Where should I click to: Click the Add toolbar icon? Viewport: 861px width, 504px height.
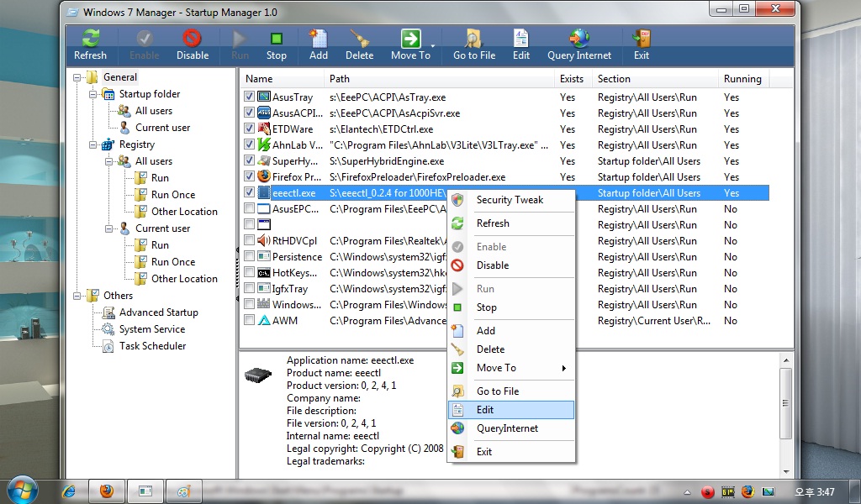pyautogui.click(x=318, y=38)
